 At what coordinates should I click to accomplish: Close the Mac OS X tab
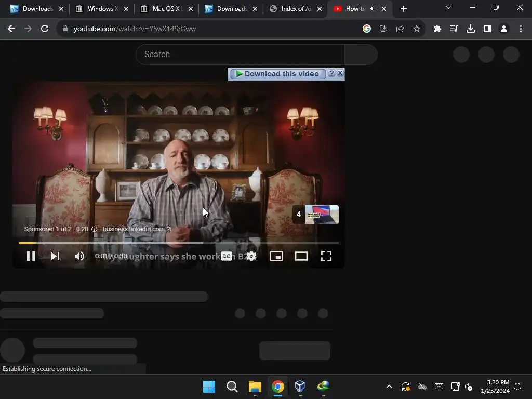click(x=191, y=9)
